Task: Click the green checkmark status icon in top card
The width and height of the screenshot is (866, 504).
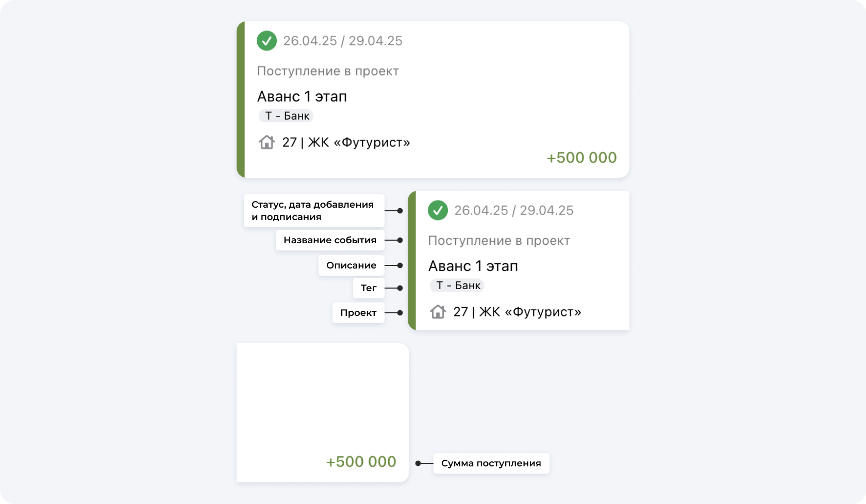Action: tap(267, 41)
